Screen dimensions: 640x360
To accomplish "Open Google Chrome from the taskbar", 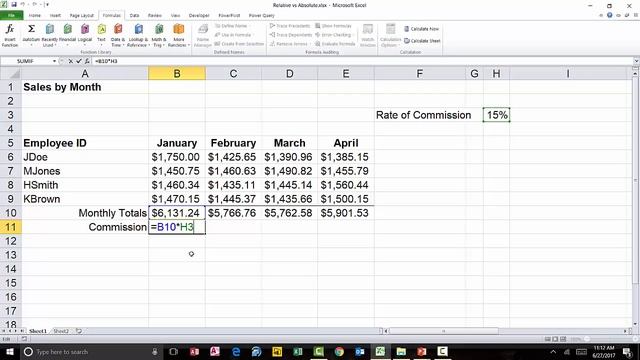I will click(x=339, y=351).
